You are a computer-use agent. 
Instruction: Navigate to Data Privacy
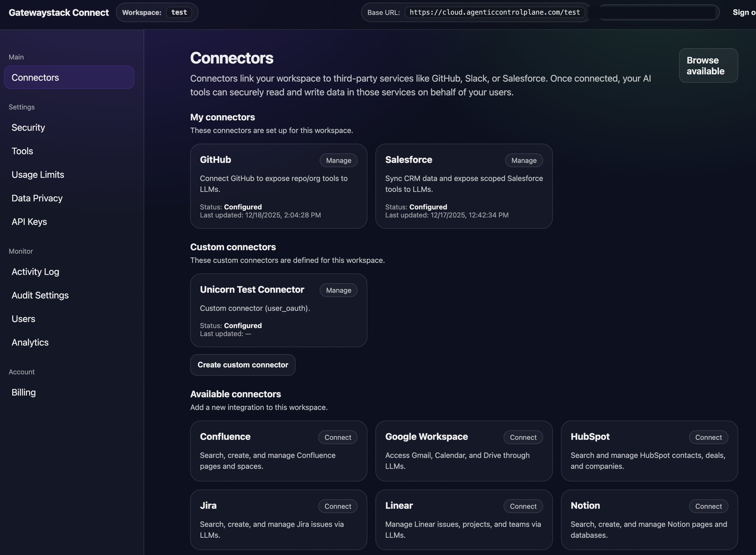point(37,198)
